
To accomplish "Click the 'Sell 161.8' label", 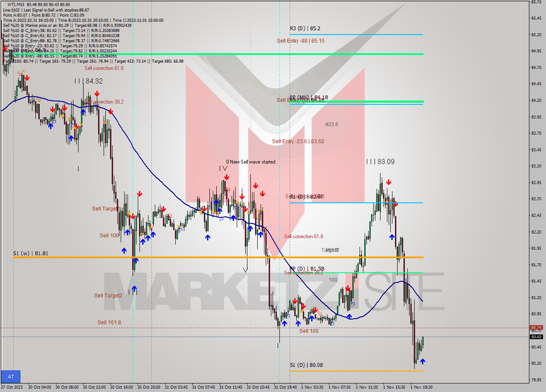I will pos(109,323).
